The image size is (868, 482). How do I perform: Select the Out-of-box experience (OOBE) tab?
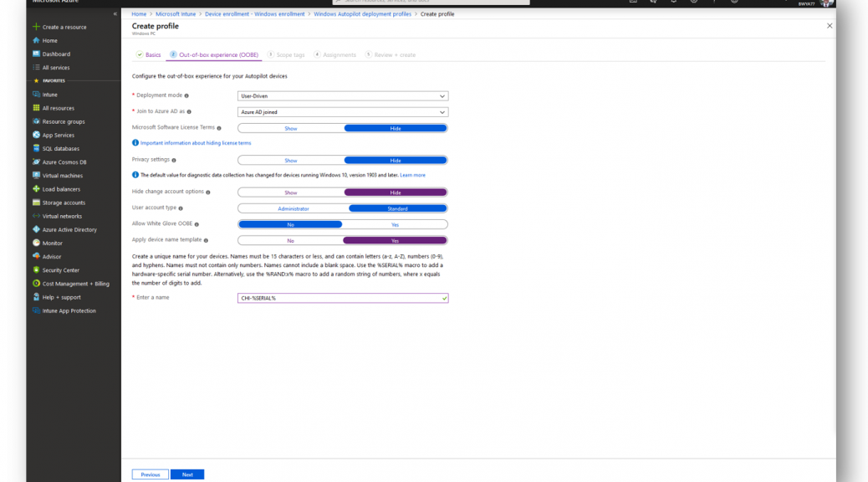tap(214, 55)
